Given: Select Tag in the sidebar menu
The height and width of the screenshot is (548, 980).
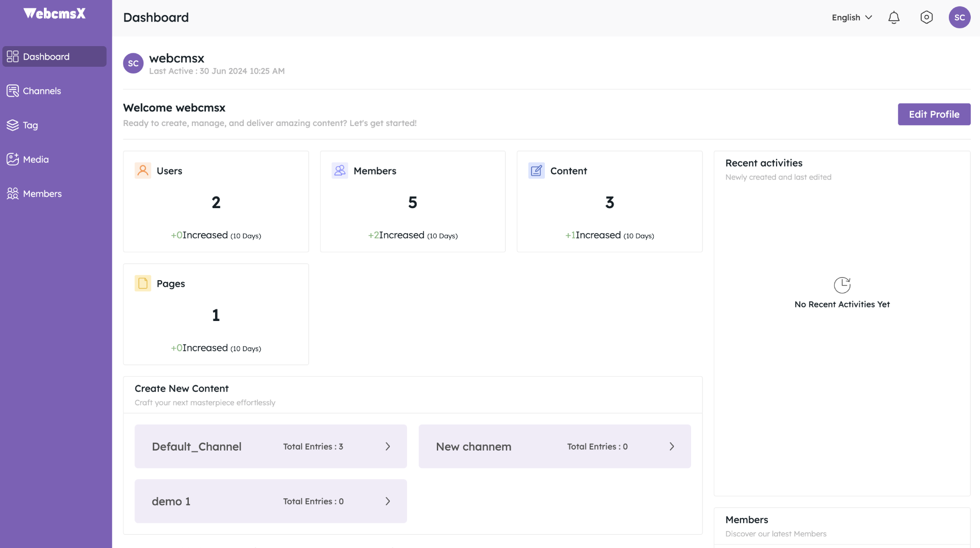Looking at the screenshot, I should (x=30, y=125).
